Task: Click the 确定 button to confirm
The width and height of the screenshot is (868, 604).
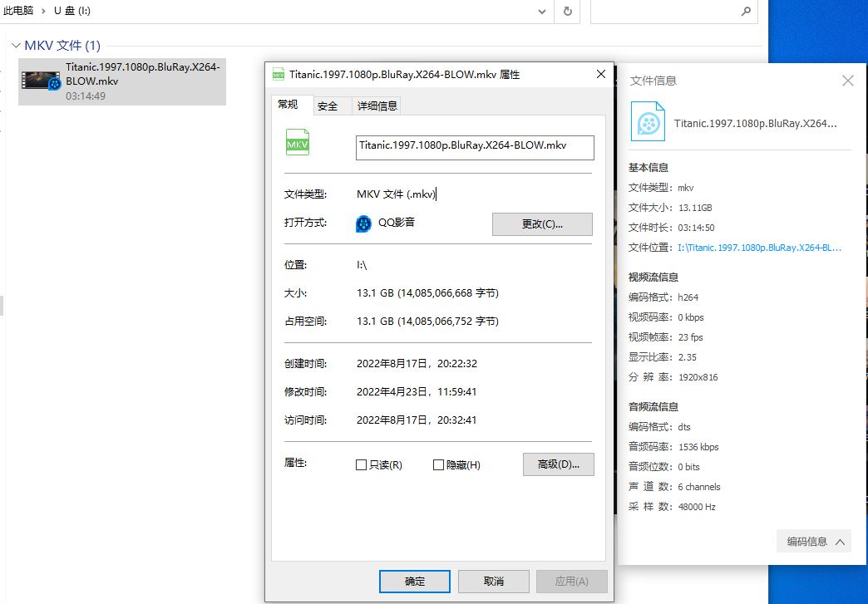Action: (414, 581)
